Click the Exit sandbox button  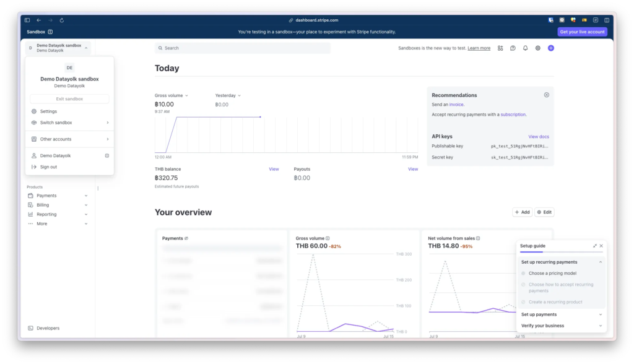click(x=69, y=98)
